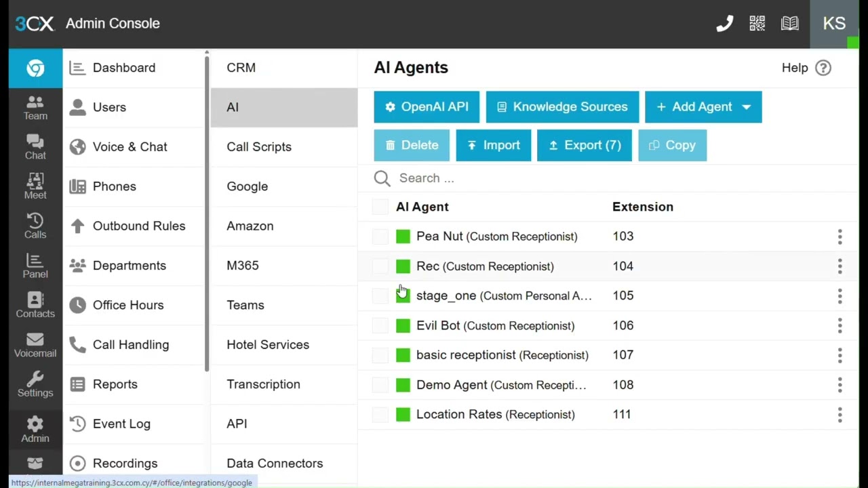Open Contacts in the left sidebar

pos(35,305)
